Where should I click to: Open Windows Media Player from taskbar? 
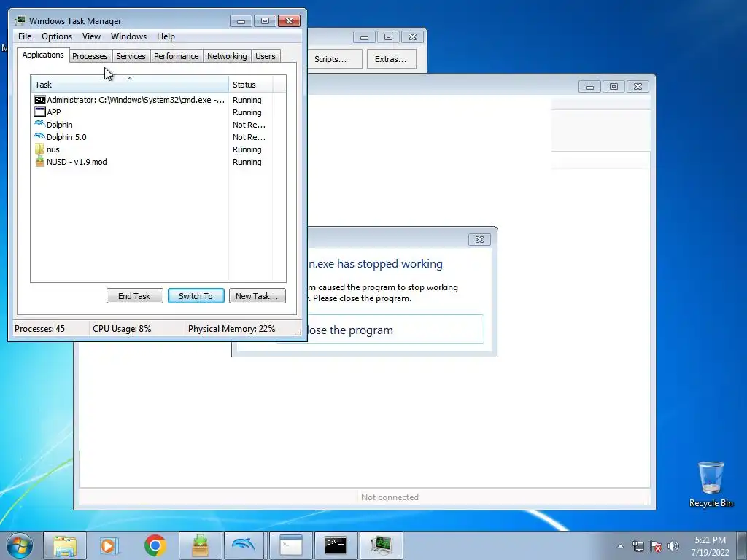tap(109, 545)
